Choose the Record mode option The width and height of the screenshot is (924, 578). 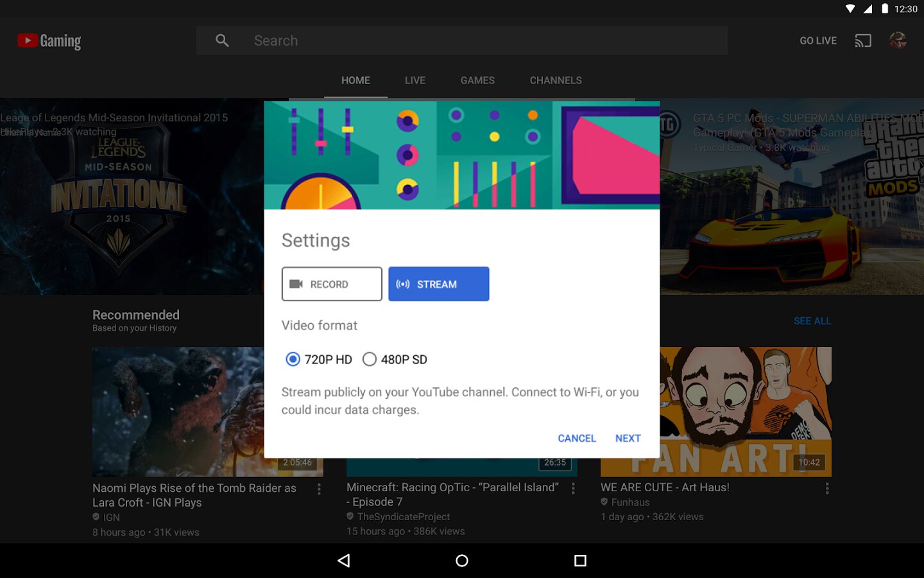(332, 284)
